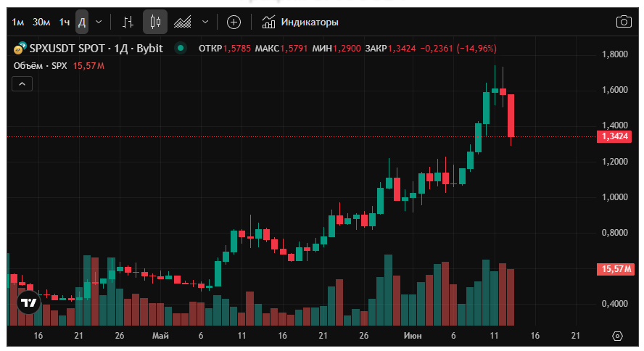
Task: Expand the chart style dropdown
Action: tap(205, 22)
